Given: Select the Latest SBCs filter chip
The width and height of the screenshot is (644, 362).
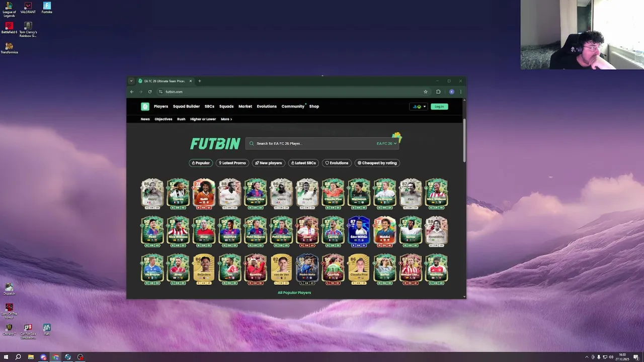Looking at the screenshot, I should pos(303,163).
